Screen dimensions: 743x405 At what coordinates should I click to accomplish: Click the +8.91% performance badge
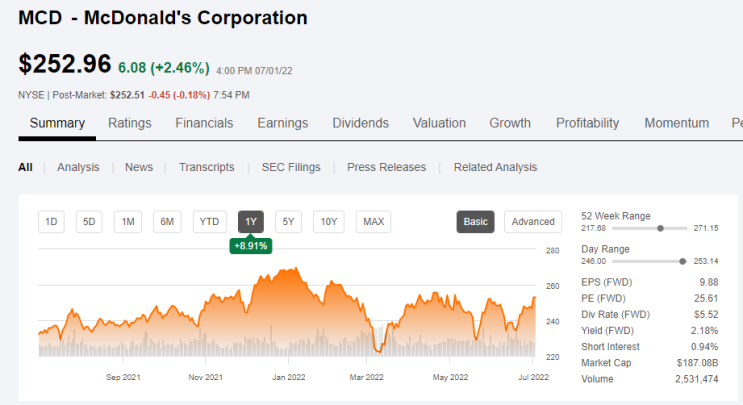coord(251,246)
